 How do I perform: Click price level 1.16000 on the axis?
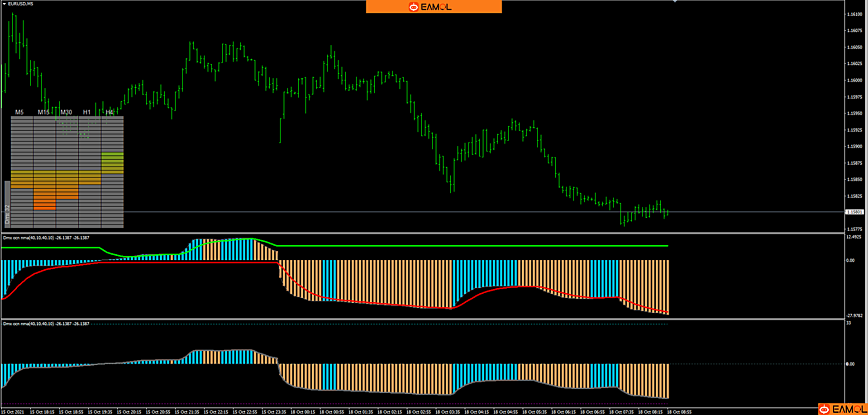click(854, 81)
